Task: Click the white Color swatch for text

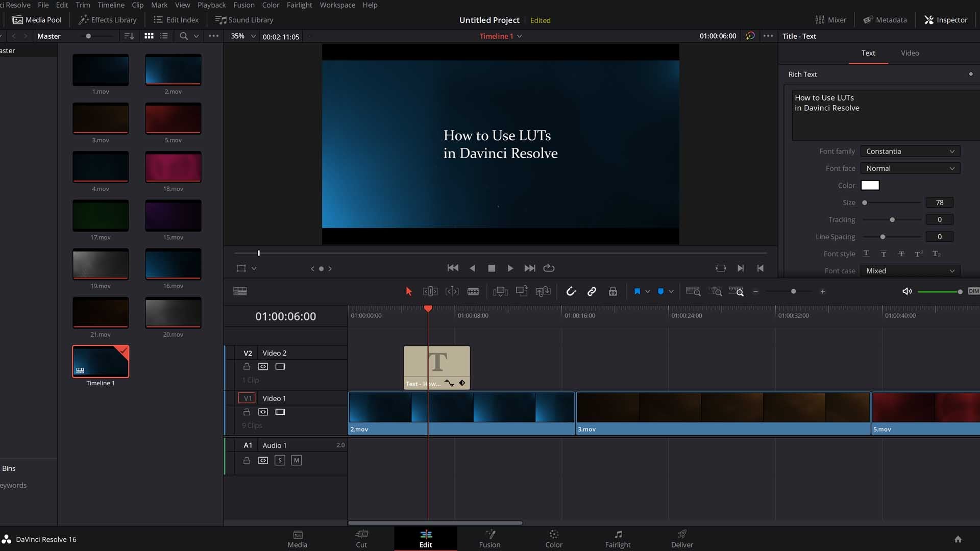Action: pos(871,185)
